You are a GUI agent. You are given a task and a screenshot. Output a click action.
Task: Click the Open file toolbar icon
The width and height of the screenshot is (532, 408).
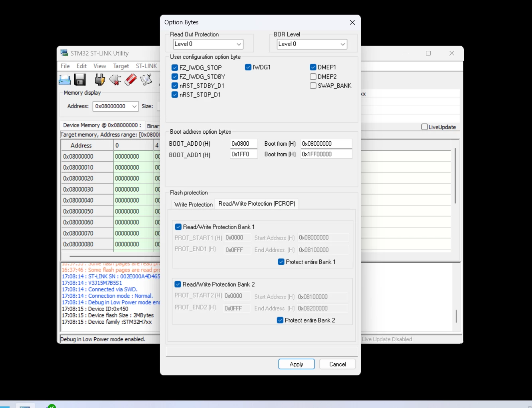click(65, 80)
